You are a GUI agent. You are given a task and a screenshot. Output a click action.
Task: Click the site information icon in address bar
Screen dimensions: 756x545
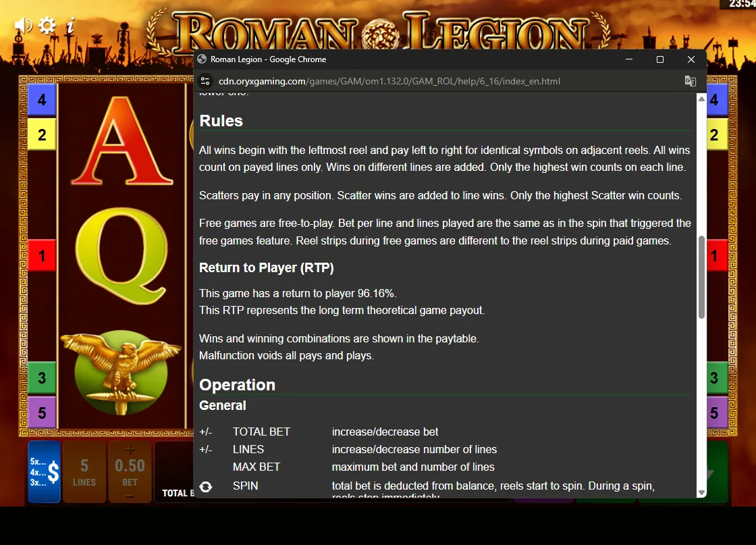[205, 81]
